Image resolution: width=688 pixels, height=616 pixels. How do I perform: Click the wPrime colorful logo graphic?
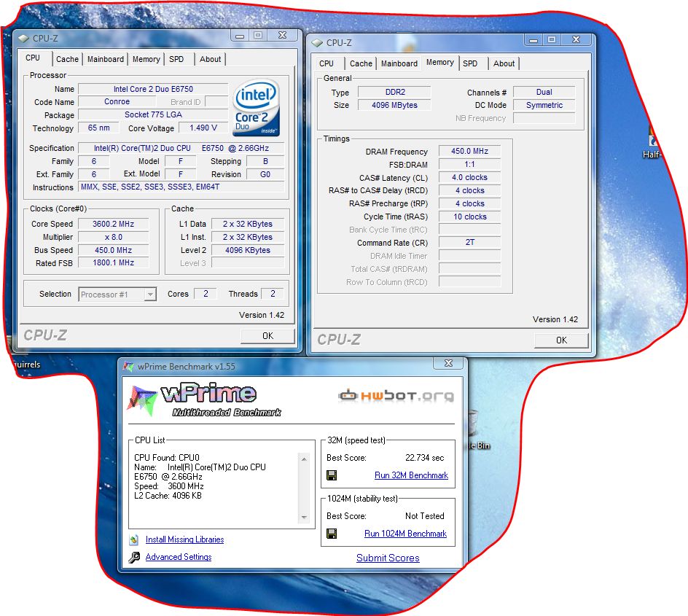click(x=141, y=400)
